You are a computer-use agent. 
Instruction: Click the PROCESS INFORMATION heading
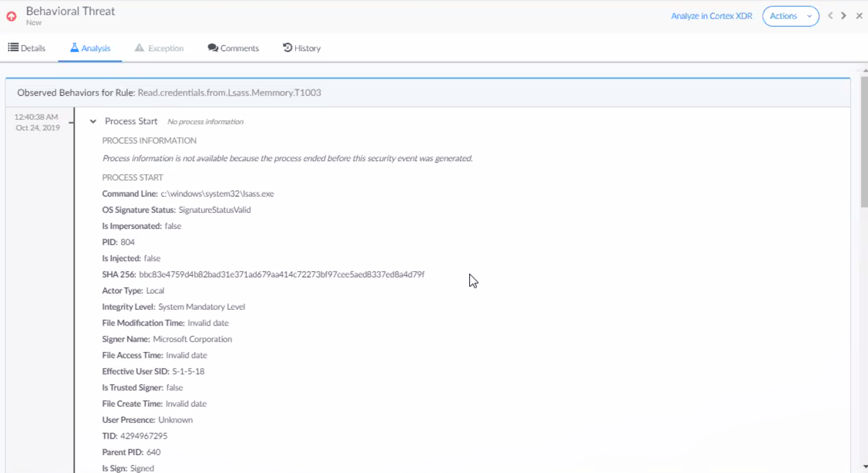pyautogui.click(x=149, y=140)
